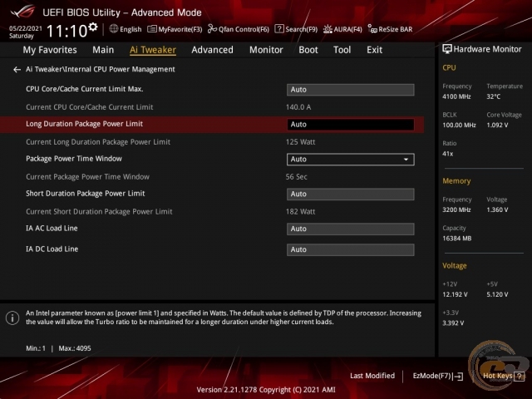Click the 05/22/2021 date
532x399 pixels.
[26, 28]
